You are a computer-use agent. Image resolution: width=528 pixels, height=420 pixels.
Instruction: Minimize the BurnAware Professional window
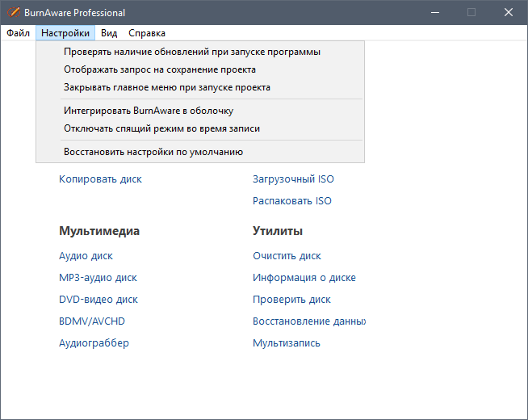click(x=435, y=12)
